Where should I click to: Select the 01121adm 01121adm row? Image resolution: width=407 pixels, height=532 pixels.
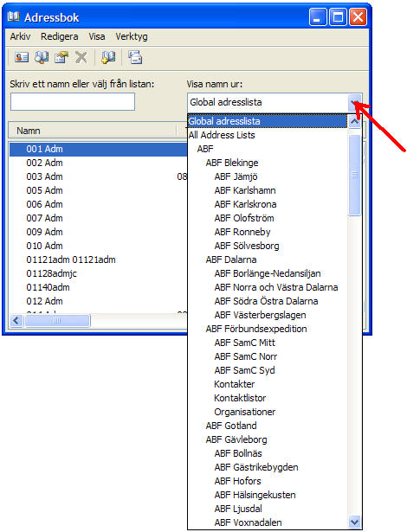[98, 260]
